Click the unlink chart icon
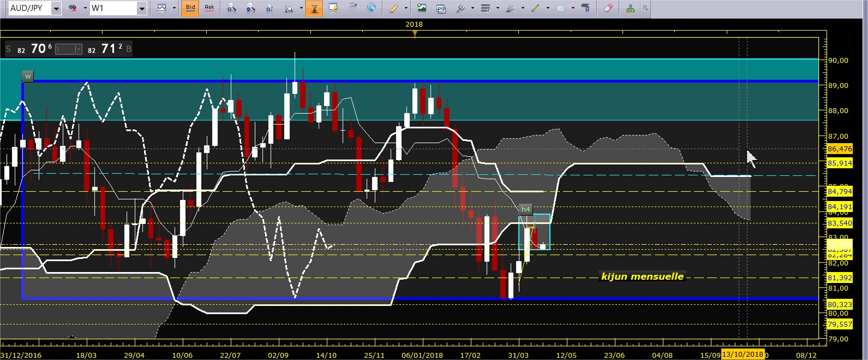868x360 pixels. (x=73, y=8)
